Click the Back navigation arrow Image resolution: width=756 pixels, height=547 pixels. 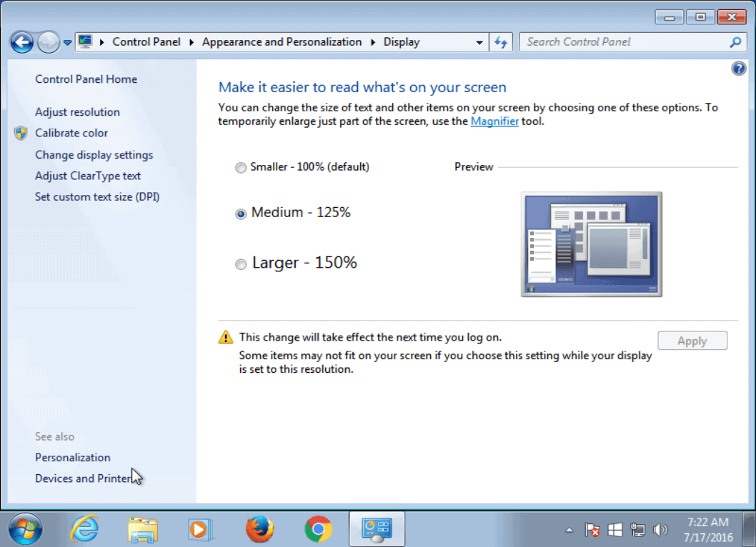[22, 42]
